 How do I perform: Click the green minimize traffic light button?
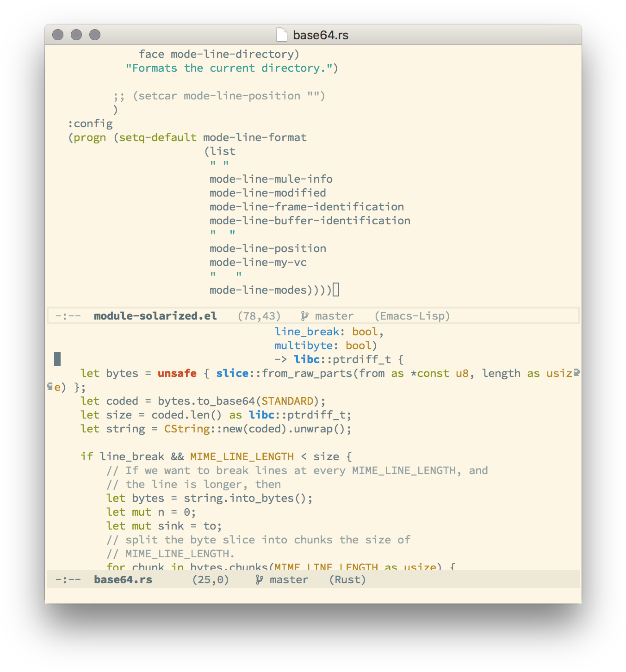pyautogui.click(x=95, y=34)
